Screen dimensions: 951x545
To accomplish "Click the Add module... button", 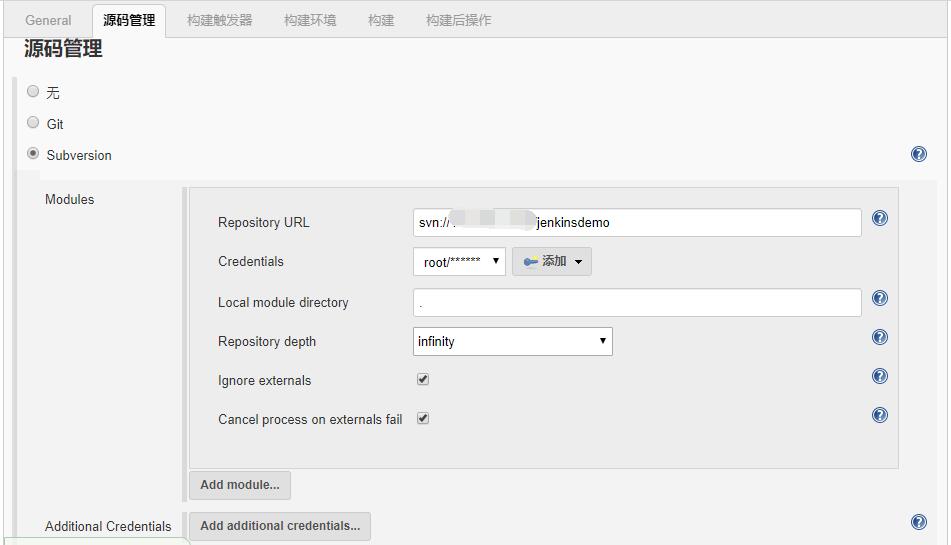I will pos(240,485).
